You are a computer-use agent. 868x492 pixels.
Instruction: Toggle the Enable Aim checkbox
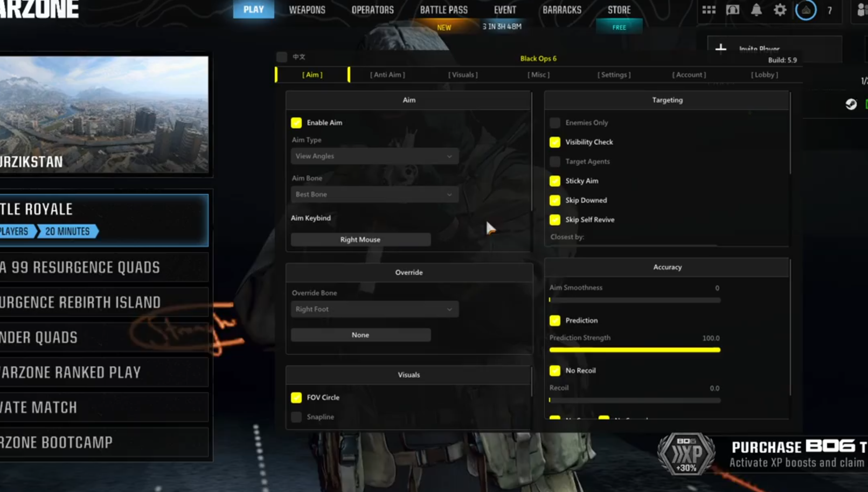[x=296, y=123]
